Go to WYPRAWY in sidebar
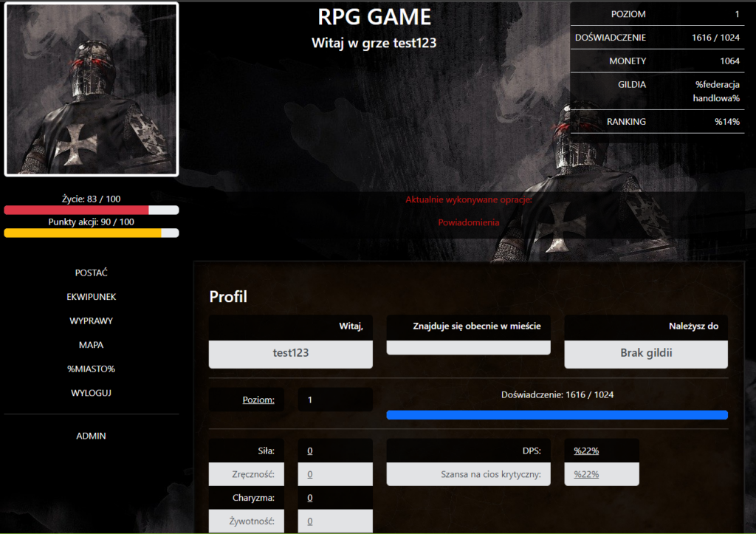Viewport: 756px width, 534px height. 92,321
